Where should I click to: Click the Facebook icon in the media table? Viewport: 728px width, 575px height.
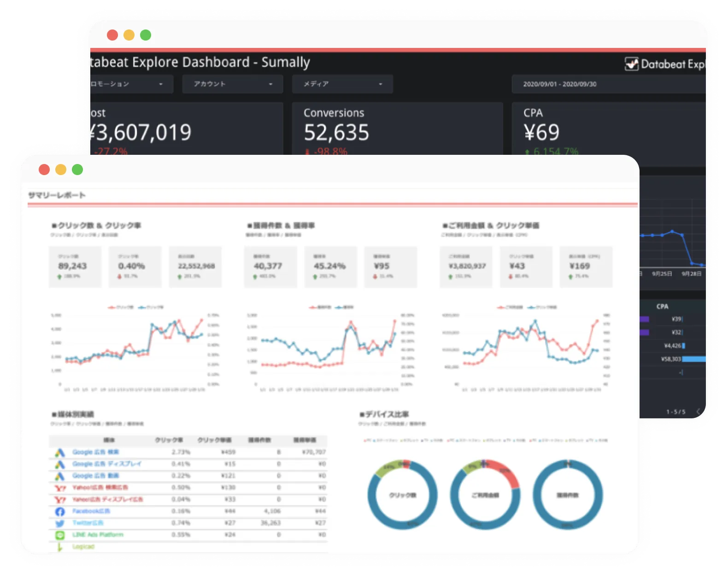click(x=60, y=511)
